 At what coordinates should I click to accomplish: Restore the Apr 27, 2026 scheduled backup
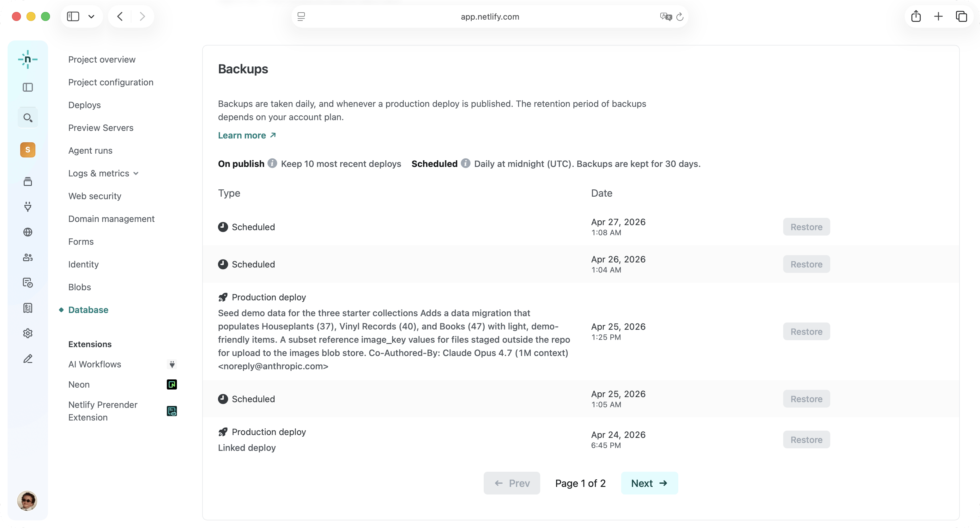[806, 227]
